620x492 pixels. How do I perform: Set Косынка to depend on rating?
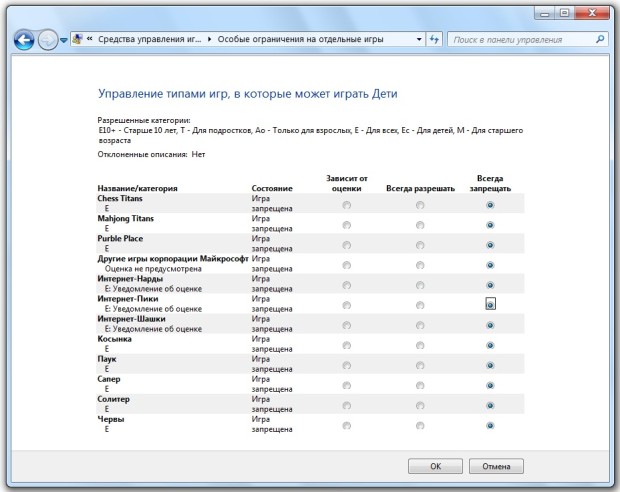pyautogui.click(x=346, y=345)
